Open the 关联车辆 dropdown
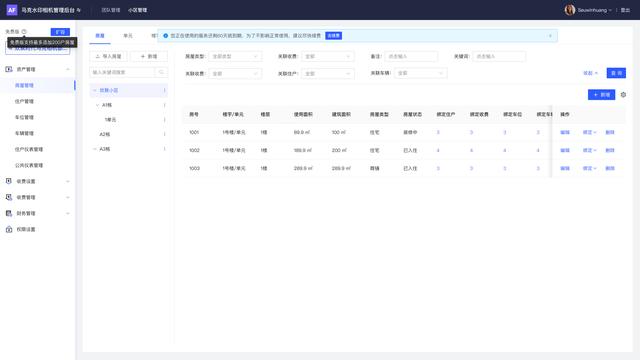Screen dimensions: 640x360 420,73
